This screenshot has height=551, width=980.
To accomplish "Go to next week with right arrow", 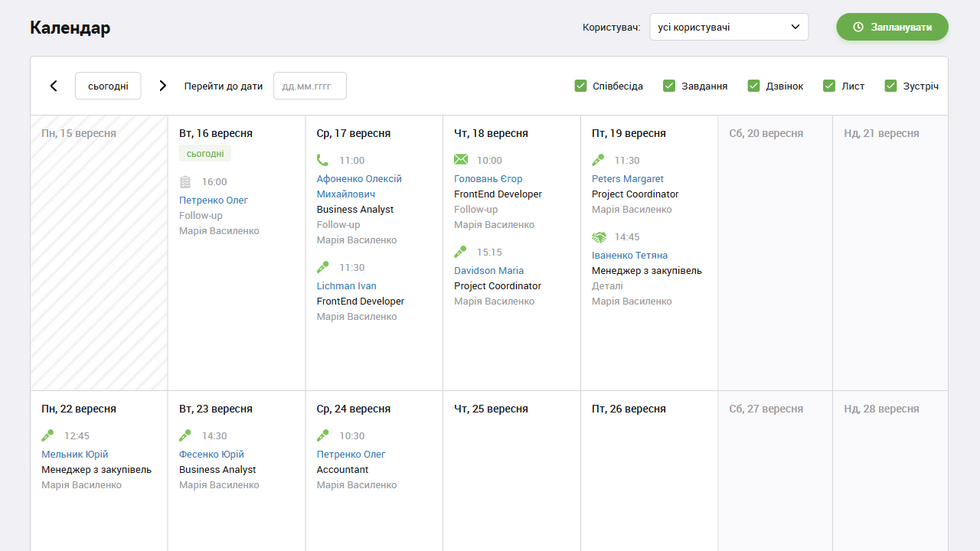I will pyautogui.click(x=162, y=86).
